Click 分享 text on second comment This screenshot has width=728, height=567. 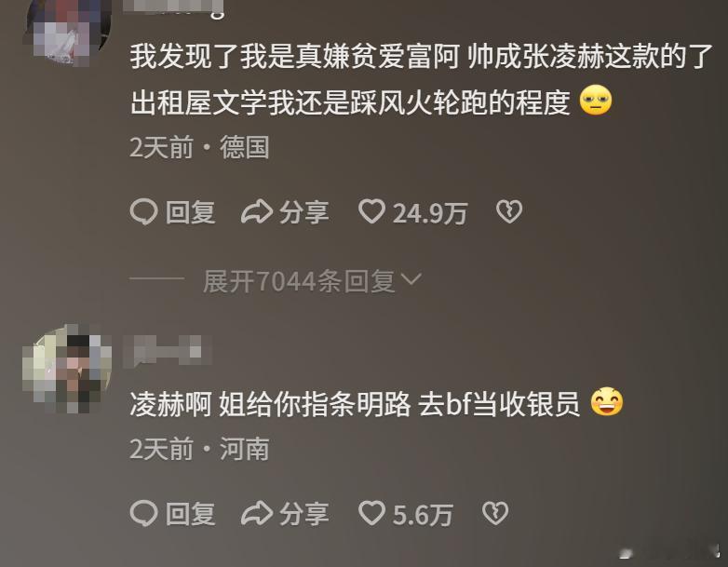tap(304, 514)
